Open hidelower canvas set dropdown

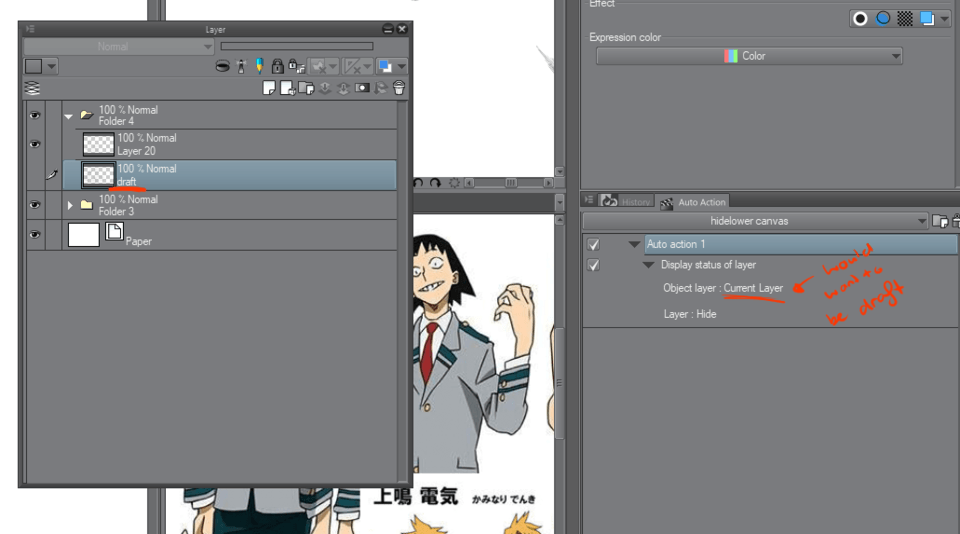tap(755, 221)
